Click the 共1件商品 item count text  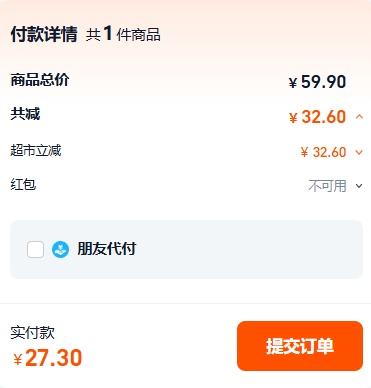[123, 34]
